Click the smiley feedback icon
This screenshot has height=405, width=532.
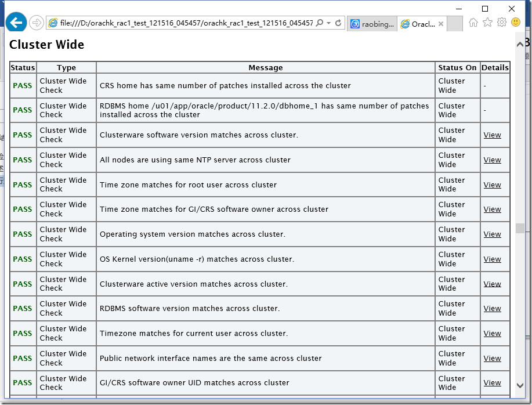click(515, 23)
